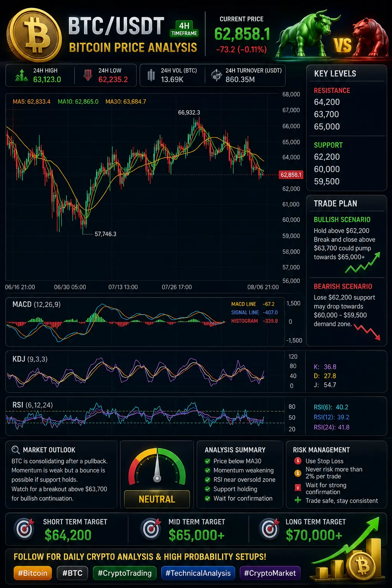Click the 59,500 support level
392x588 pixels.
(327, 181)
